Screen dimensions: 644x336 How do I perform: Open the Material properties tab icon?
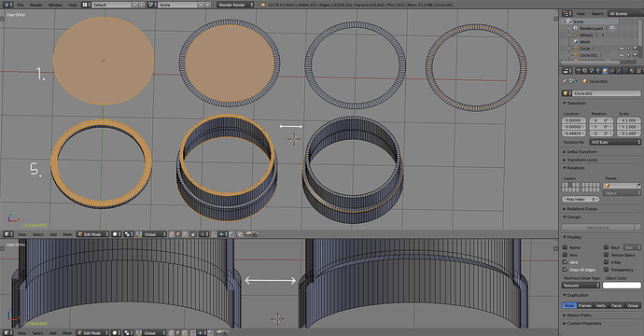(x=632, y=71)
